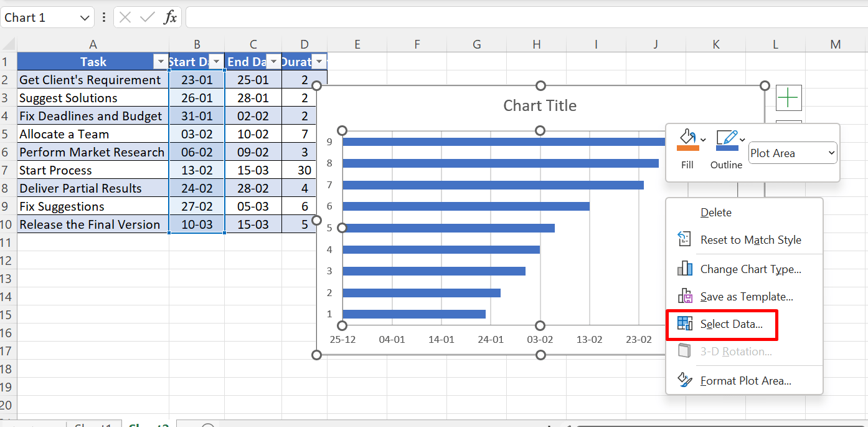Open the Task column filter dropdown

159,62
